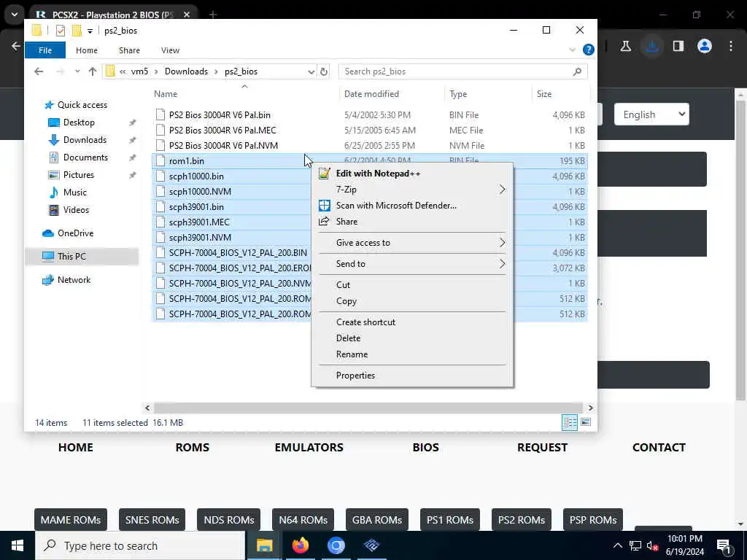Click the GBA ROMs button on webpage

click(x=377, y=520)
